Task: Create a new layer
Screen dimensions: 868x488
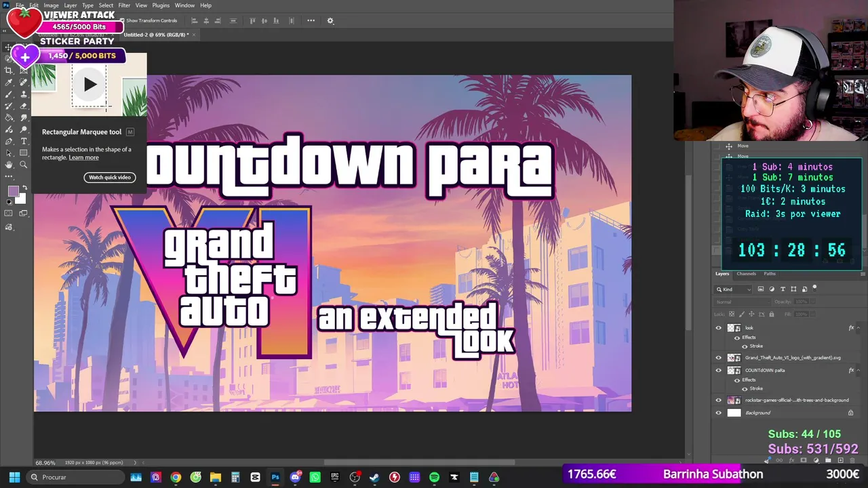Action: click(840, 461)
